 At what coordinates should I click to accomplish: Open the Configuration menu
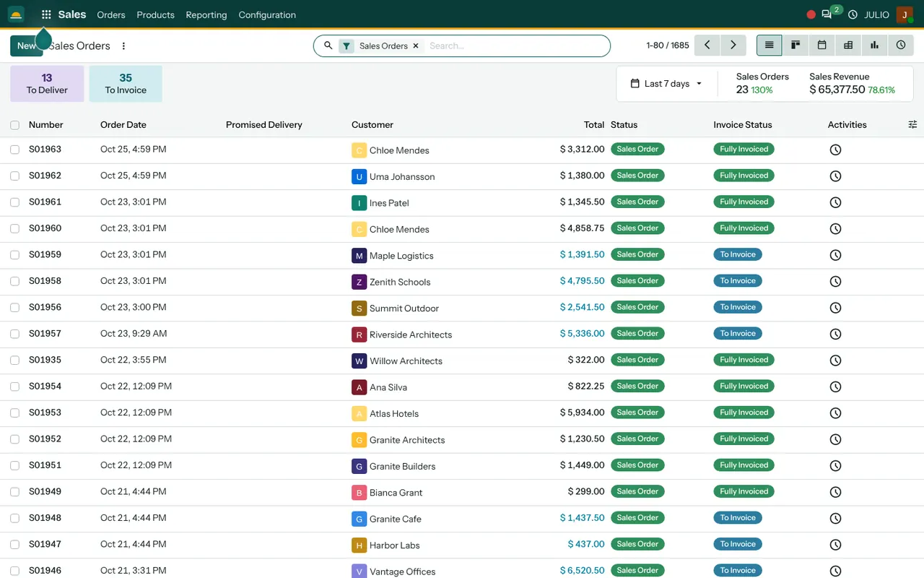click(267, 14)
